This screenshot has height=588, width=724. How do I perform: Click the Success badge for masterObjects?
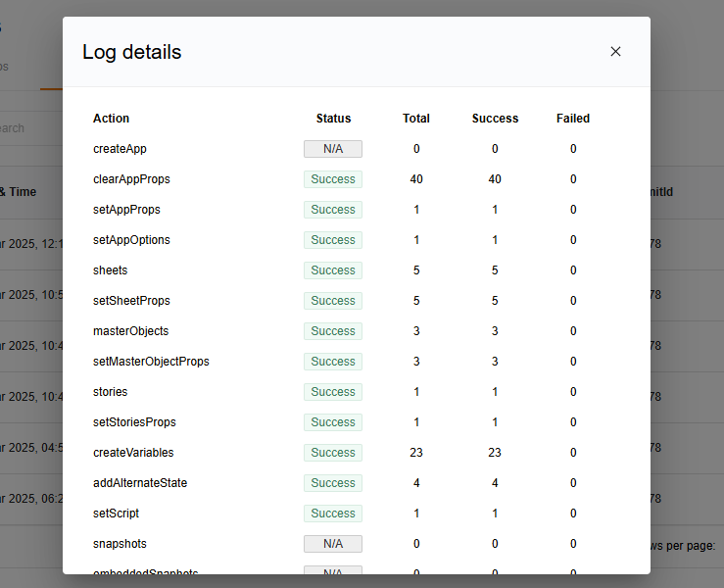coord(333,331)
